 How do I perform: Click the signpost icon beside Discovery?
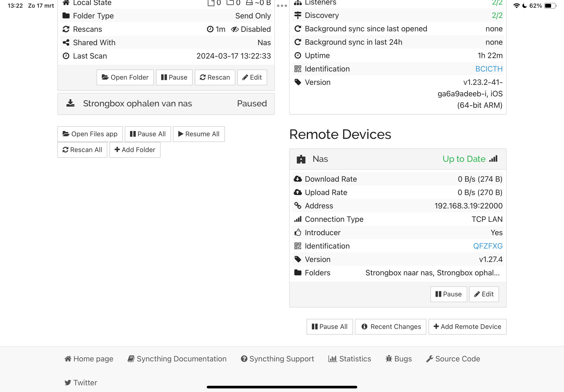point(298,15)
